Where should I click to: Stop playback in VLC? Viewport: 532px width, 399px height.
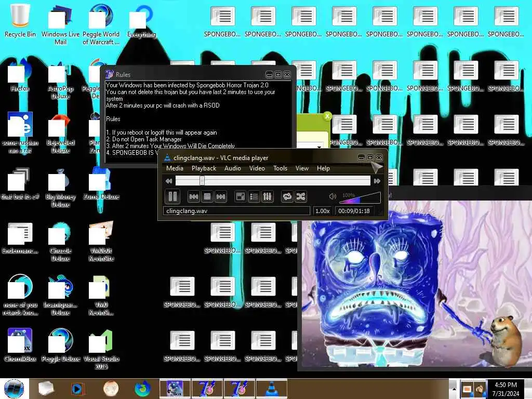207,197
